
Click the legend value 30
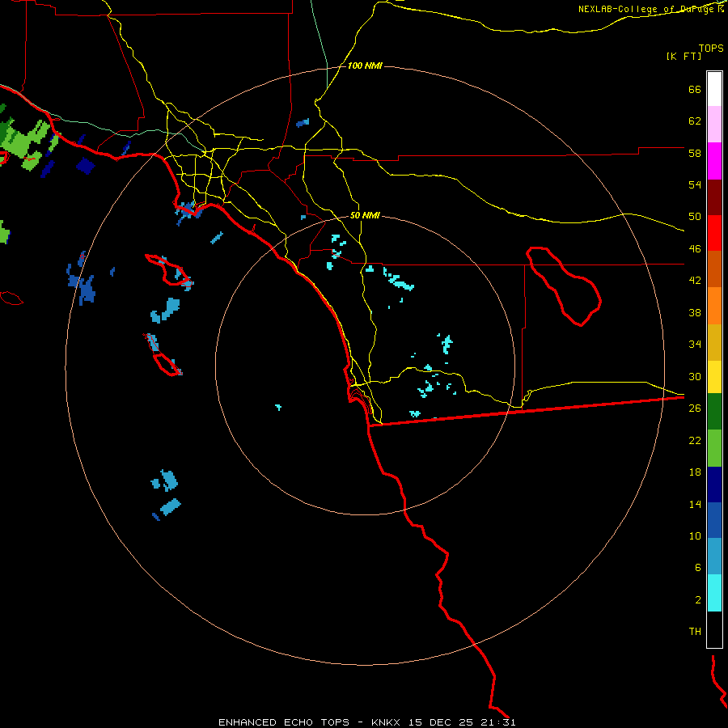point(695,376)
